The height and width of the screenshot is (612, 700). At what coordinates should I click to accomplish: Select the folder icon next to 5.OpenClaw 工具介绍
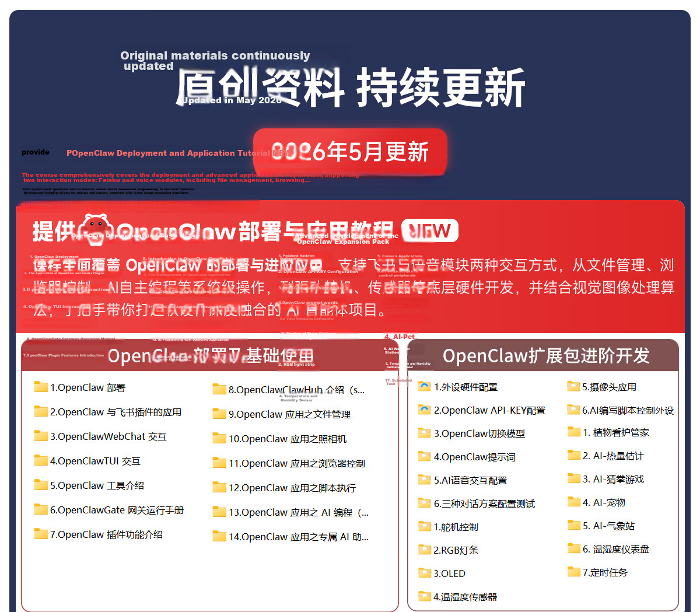click(41, 485)
